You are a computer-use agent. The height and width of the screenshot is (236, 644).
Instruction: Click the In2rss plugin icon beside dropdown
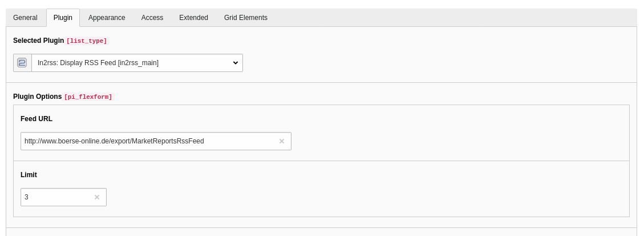[22, 63]
